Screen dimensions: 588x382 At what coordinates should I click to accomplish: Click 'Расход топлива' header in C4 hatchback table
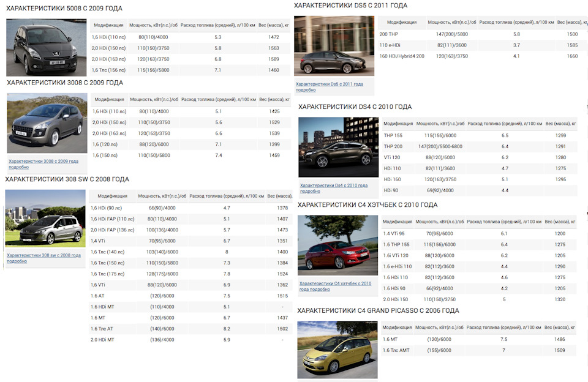[504, 222]
